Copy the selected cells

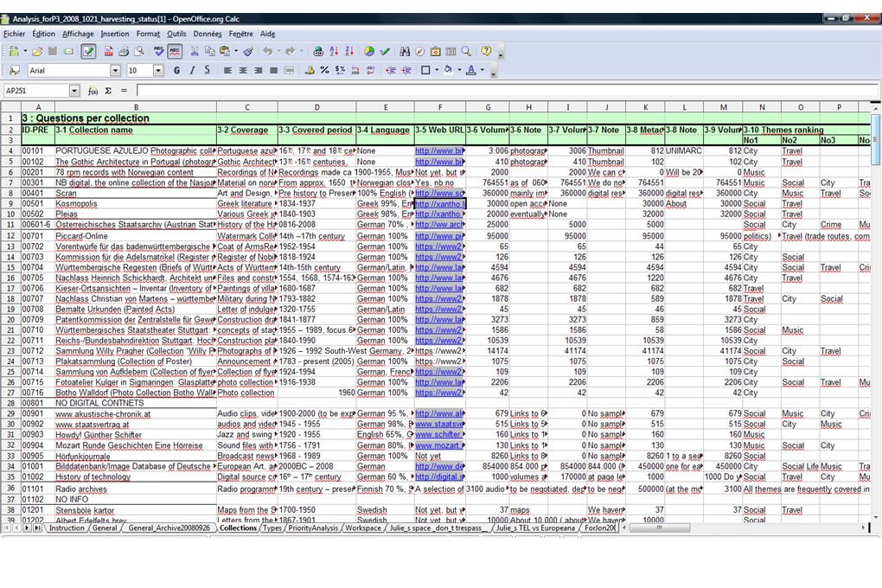point(210,52)
